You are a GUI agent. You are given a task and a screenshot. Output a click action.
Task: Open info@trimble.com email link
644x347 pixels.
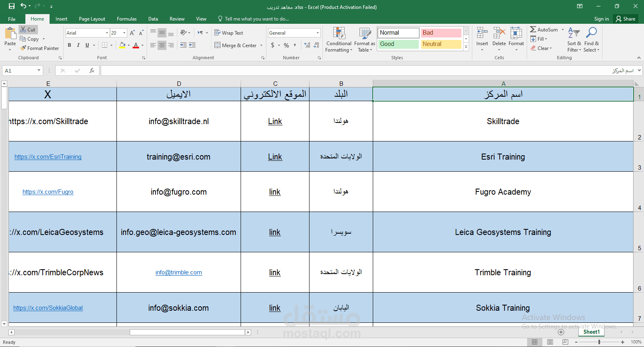(179, 272)
